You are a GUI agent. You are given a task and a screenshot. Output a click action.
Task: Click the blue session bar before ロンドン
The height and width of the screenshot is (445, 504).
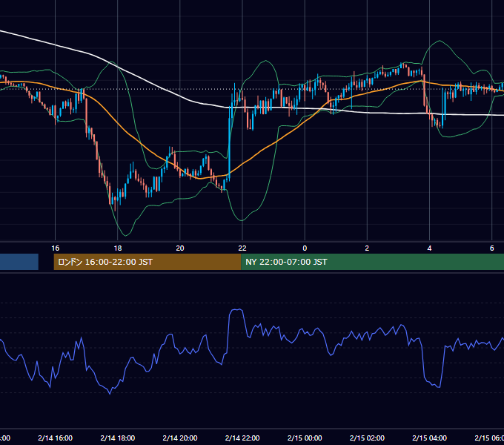[19, 262]
